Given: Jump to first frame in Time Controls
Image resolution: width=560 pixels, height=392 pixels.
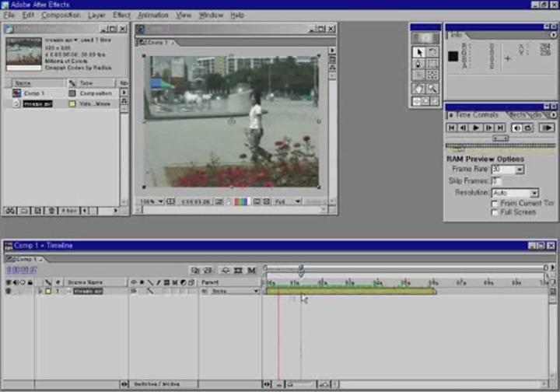Looking at the screenshot, I should [x=451, y=128].
